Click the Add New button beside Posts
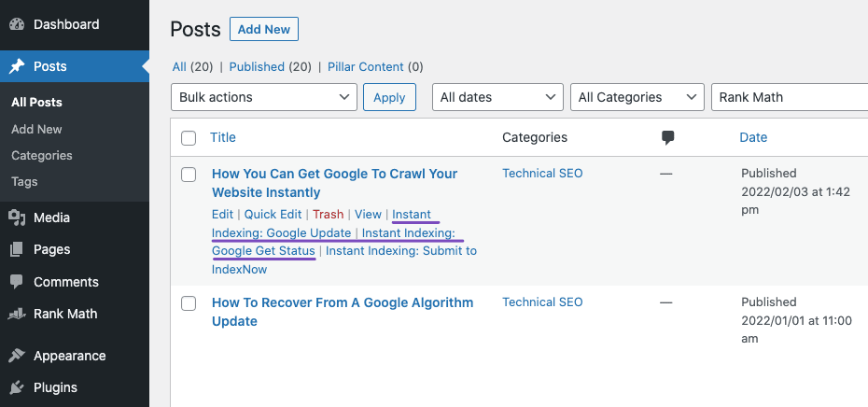This screenshot has width=868, height=407. coord(264,30)
